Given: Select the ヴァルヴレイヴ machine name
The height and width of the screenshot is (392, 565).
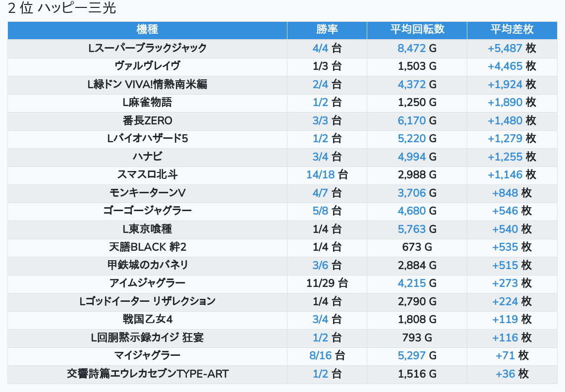Looking at the screenshot, I should click(x=147, y=66).
